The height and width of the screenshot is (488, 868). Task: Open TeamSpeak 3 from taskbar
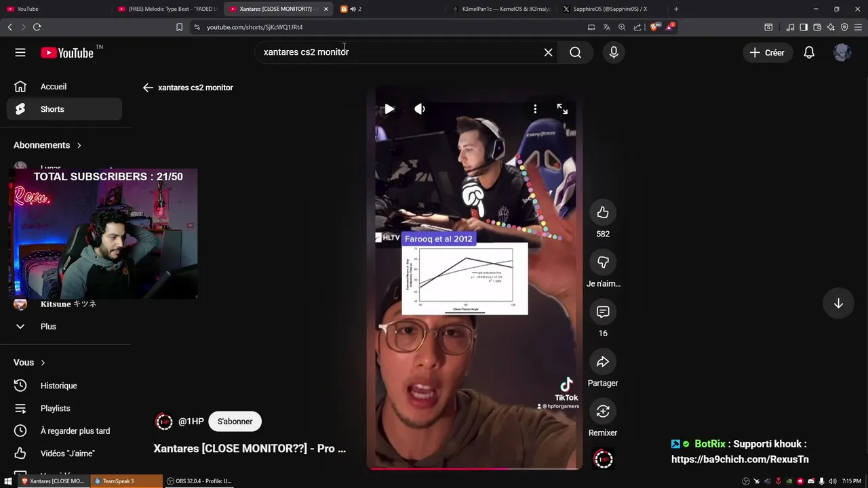pyautogui.click(x=125, y=481)
